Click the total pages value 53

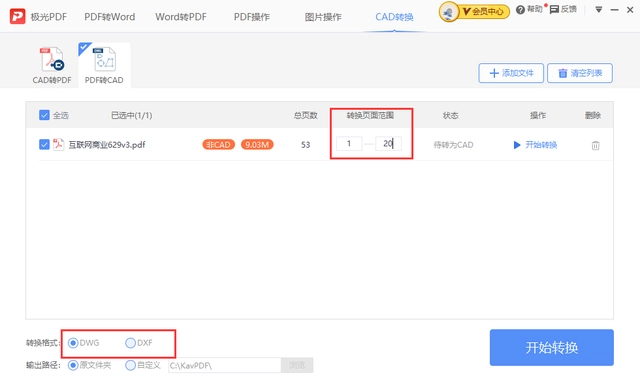tap(306, 145)
